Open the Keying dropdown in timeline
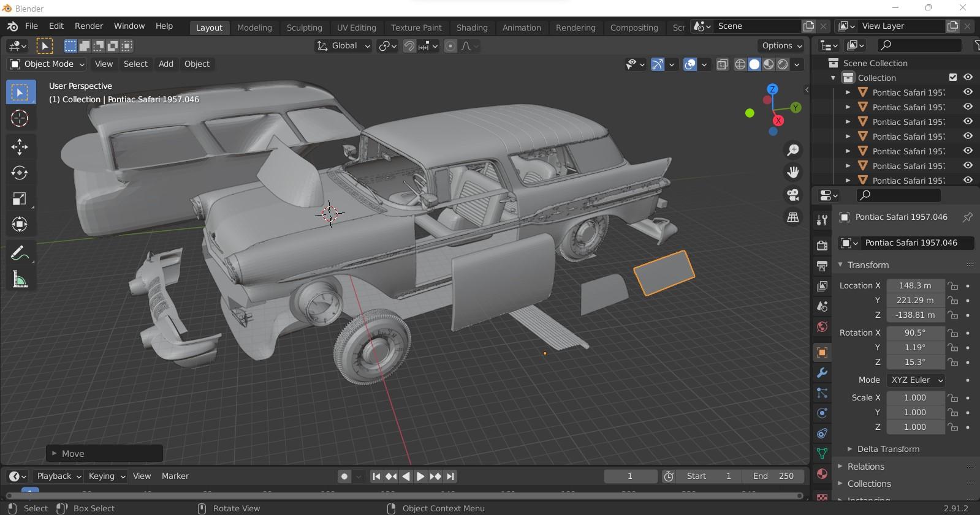The image size is (980, 515). [x=107, y=476]
